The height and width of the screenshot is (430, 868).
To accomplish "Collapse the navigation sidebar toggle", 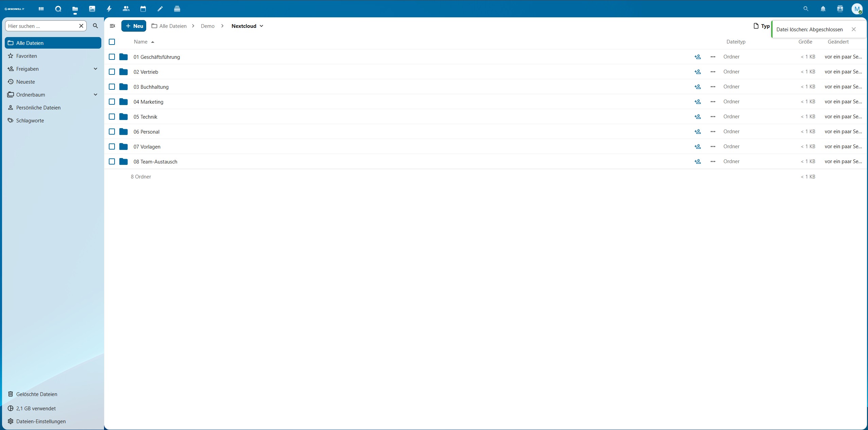I will coord(113,26).
